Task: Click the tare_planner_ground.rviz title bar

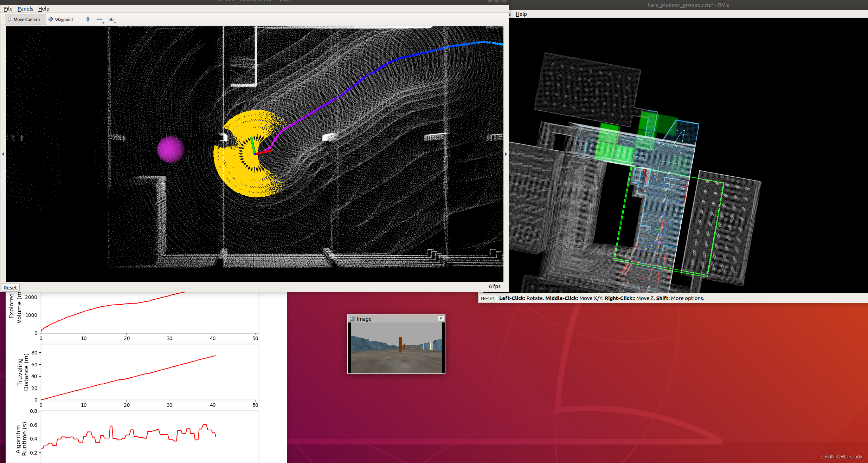Action: (x=688, y=5)
